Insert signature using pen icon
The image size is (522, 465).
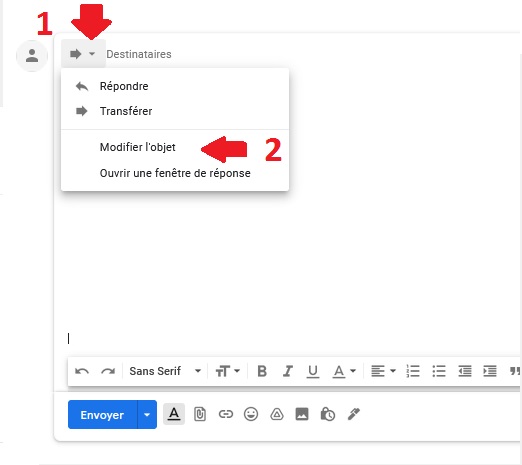pyautogui.click(x=354, y=414)
